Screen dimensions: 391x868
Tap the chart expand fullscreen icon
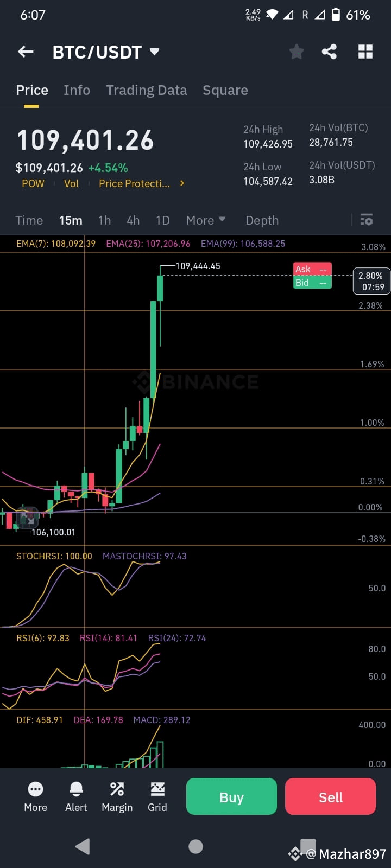(x=27, y=518)
